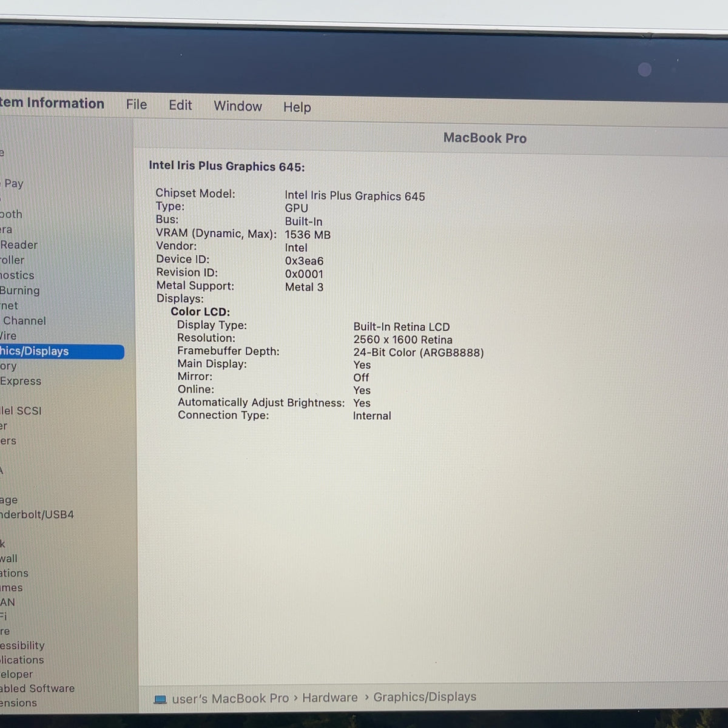Click user's MacBook Pro in path bar
Viewport: 728px width, 728px height.
(x=231, y=699)
